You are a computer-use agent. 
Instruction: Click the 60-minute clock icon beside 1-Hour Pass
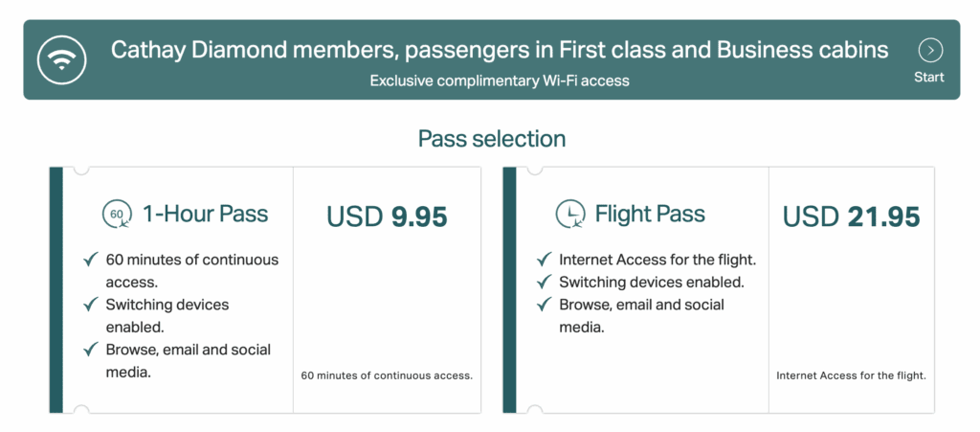(117, 214)
